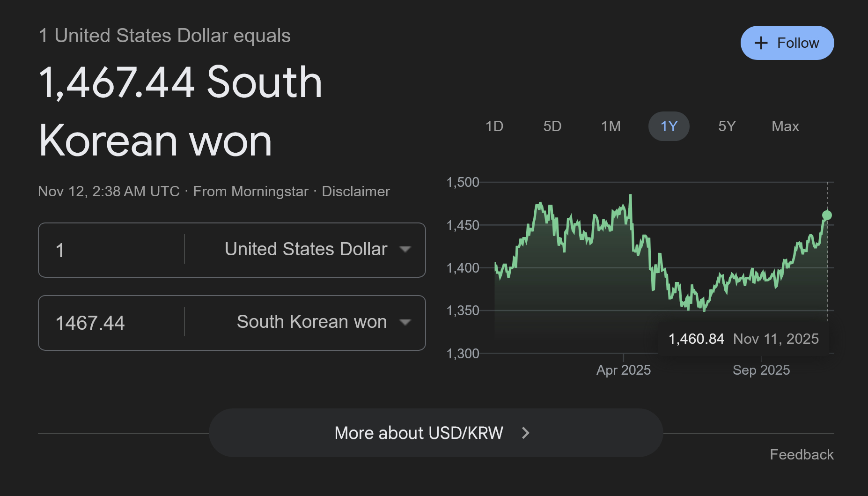This screenshot has width=868, height=496.
Task: Click the Apr 2025 peak on the chart line
Action: pos(631,195)
